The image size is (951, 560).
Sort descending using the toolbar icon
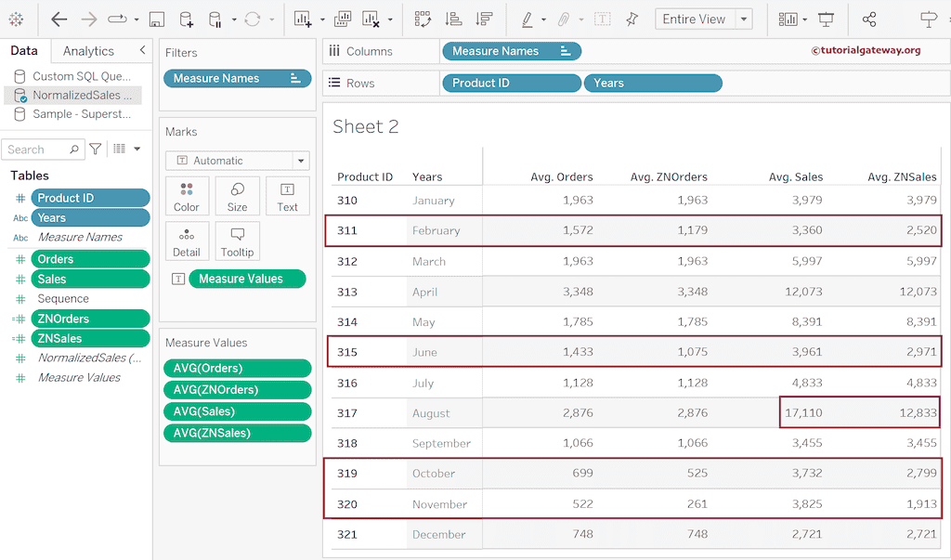pyautogui.click(x=483, y=20)
